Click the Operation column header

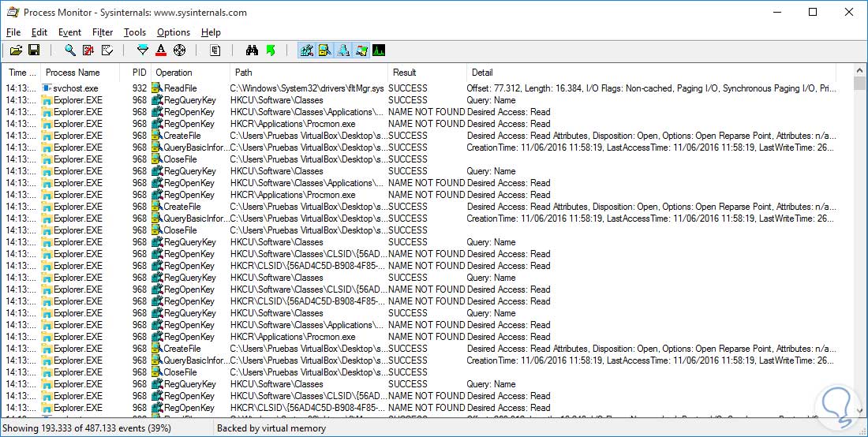pyautogui.click(x=190, y=73)
